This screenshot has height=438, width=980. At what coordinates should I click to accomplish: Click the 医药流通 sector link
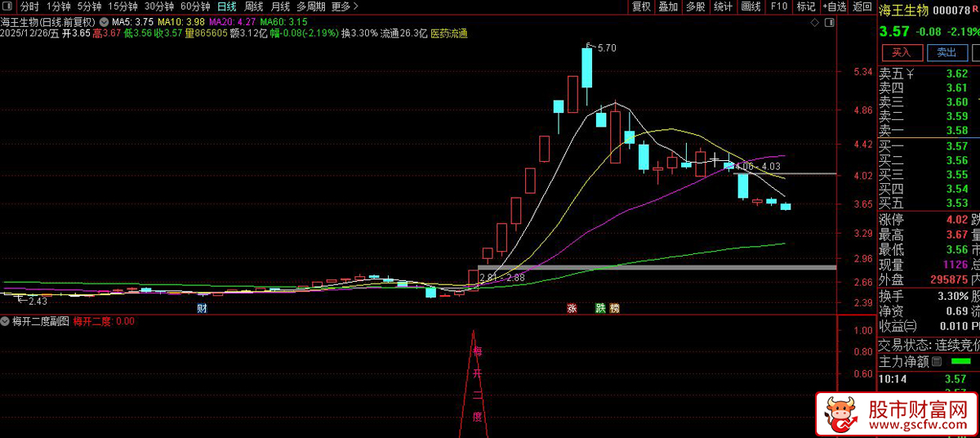[x=449, y=34]
